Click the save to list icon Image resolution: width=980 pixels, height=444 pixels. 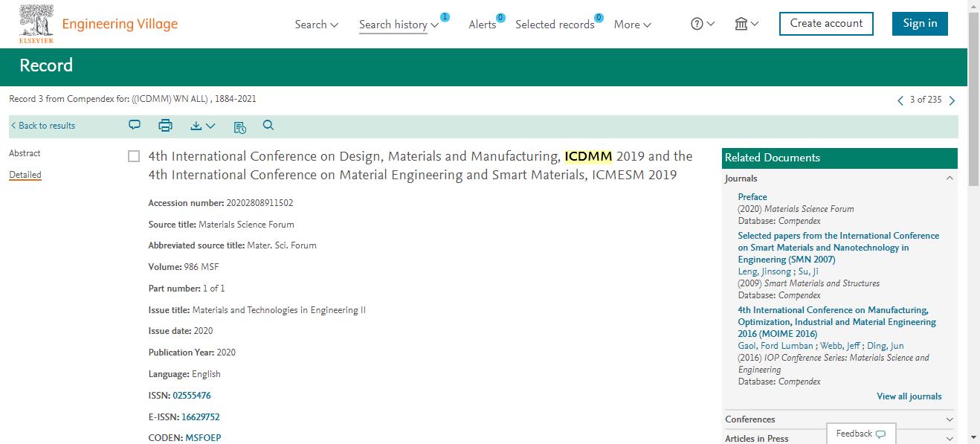[x=240, y=126]
